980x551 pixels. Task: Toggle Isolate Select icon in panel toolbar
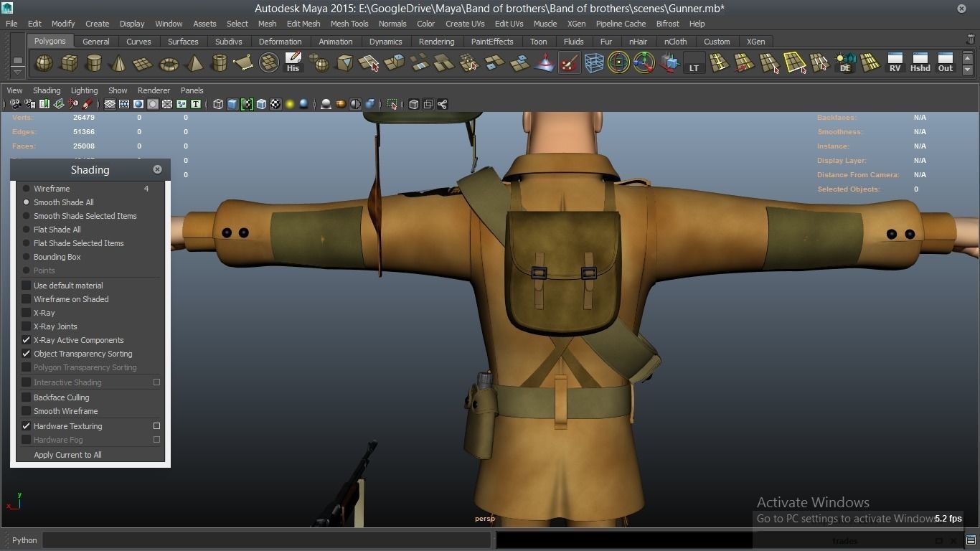[392, 104]
